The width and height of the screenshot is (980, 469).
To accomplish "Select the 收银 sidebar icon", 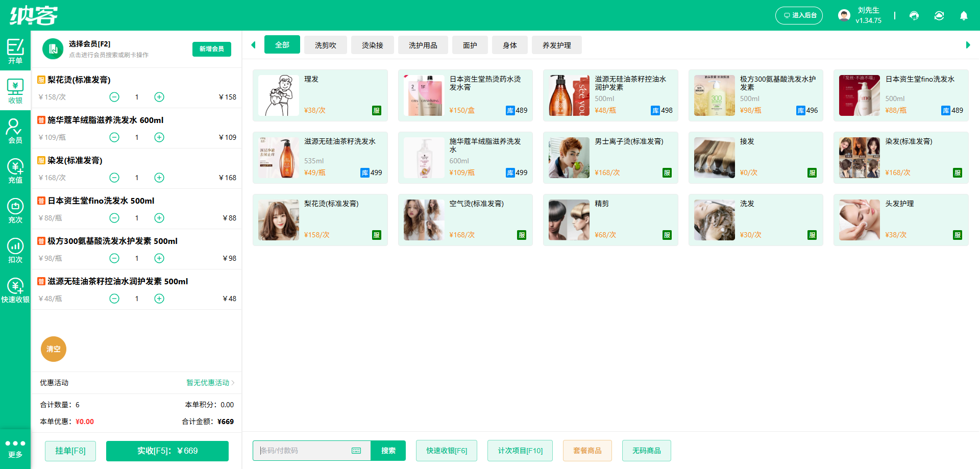I will [15, 91].
